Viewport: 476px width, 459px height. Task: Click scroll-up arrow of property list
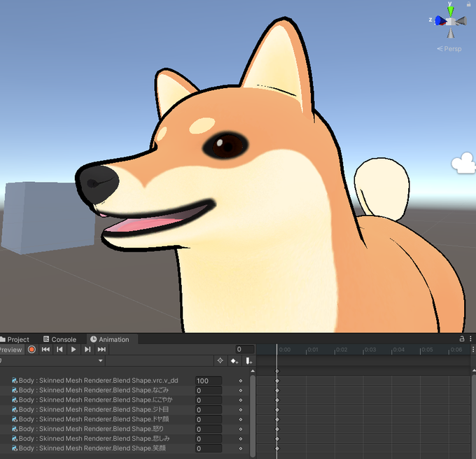pos(253,371)
